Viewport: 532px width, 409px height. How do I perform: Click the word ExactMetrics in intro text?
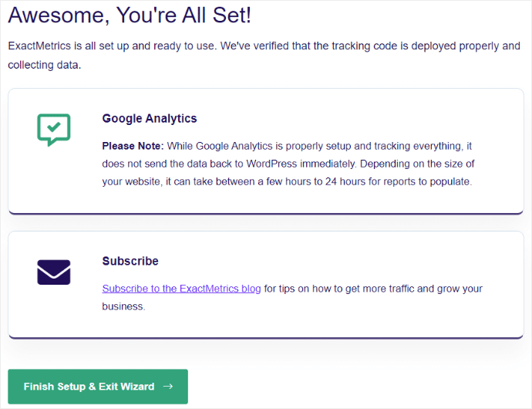point(39,46)
